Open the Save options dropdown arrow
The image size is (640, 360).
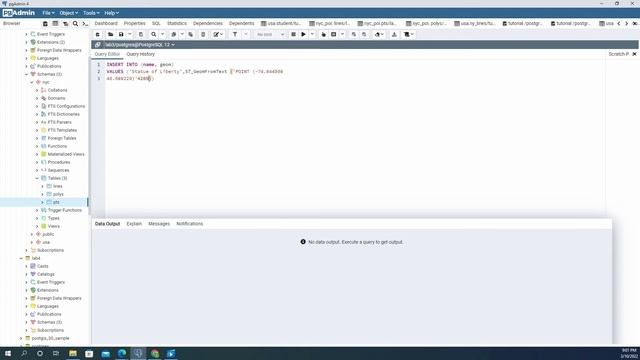pyautogui.click(x=130, y=35)
